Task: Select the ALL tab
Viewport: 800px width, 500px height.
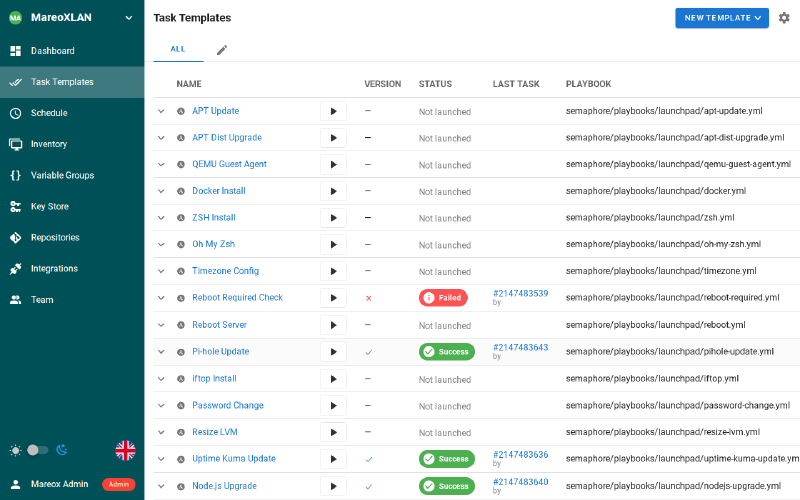Action: point(178,49)
